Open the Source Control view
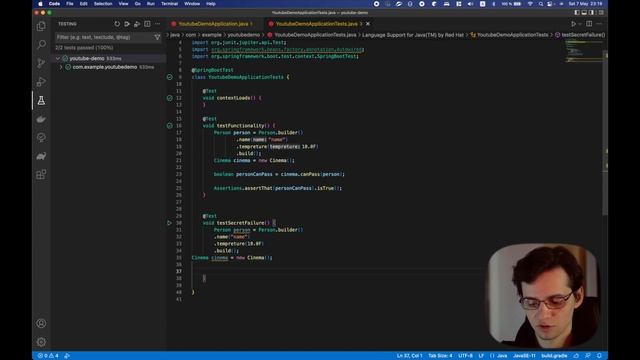 41,63
